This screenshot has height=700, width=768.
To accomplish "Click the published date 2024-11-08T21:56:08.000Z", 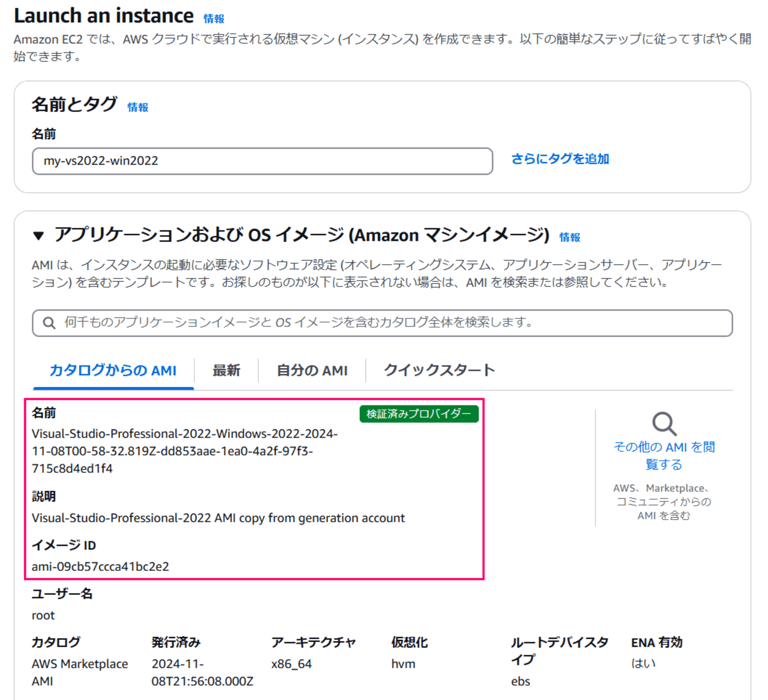I will 202,672.
